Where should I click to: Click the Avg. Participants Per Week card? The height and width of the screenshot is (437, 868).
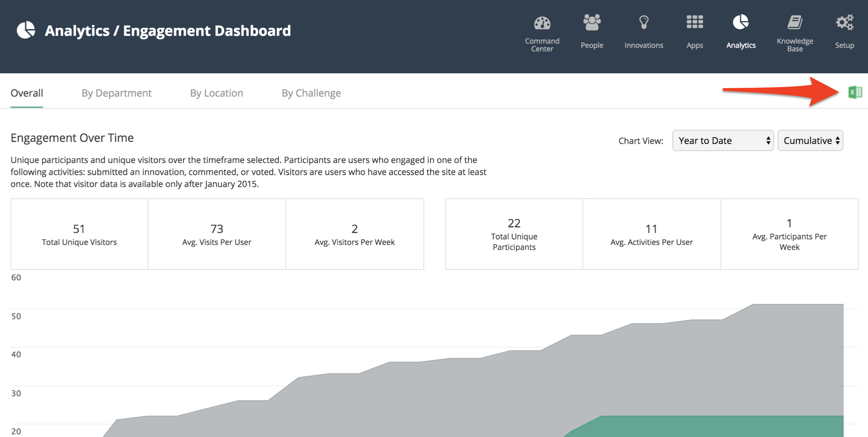point(789,234)
